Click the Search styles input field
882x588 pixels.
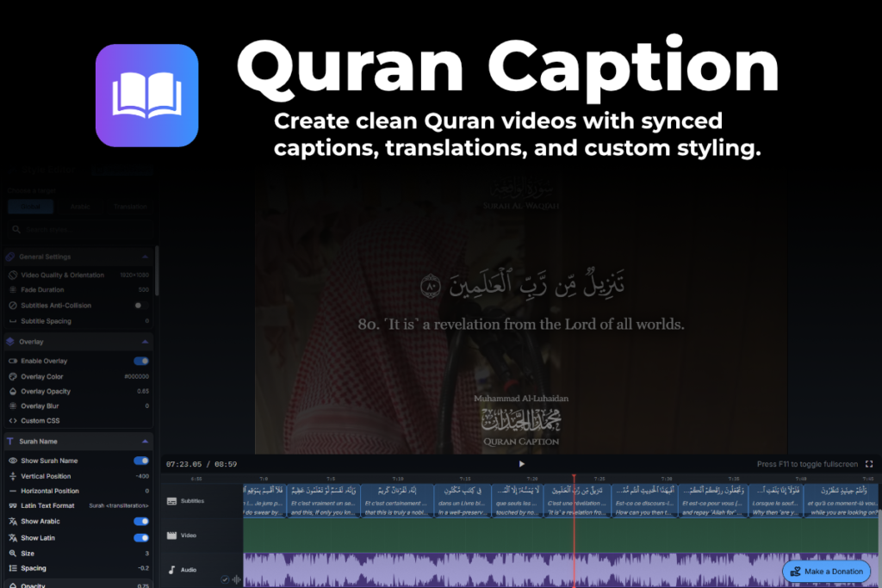pyautogui.click(x=79, y=229)
